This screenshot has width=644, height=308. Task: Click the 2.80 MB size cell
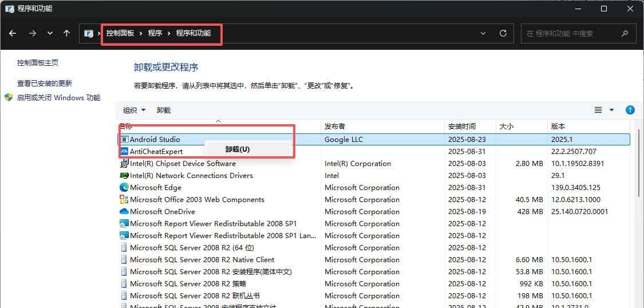click(x=528, y=163)
